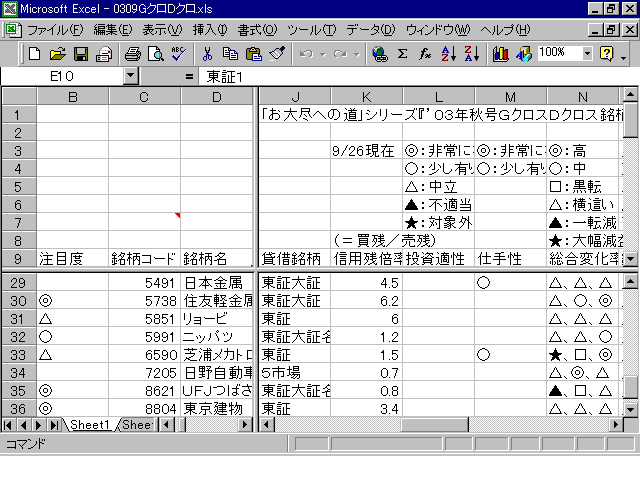Image resolution: width=640 pixels, height=480 pixels.
Task: Click the Office Assistant help icon
Action: 607,54
